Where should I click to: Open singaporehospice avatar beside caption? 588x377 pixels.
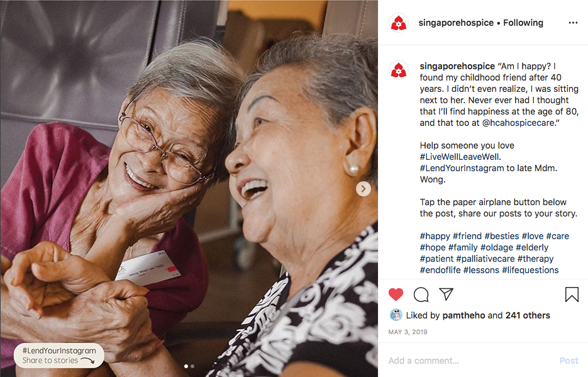click(398, 70)
